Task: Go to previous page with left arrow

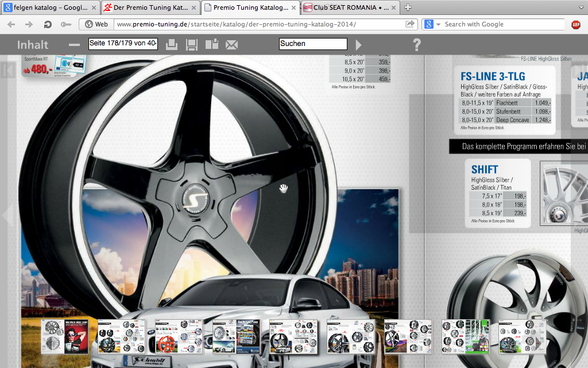Action: click(x=7, y=216)
